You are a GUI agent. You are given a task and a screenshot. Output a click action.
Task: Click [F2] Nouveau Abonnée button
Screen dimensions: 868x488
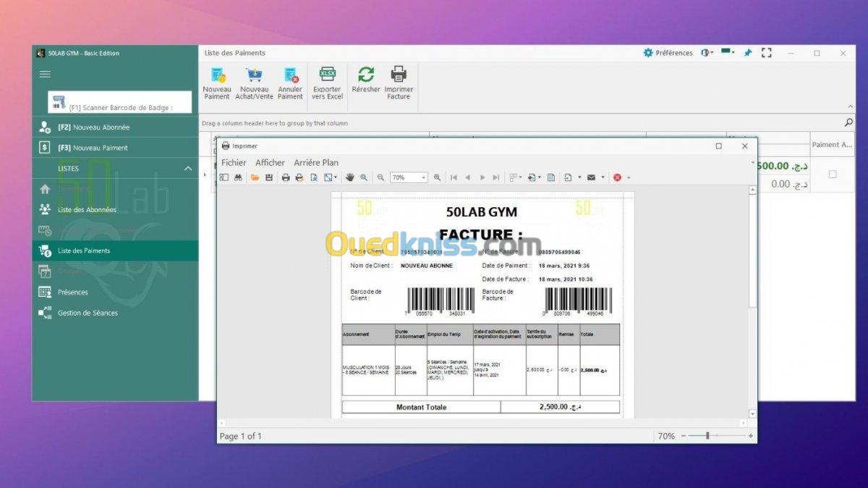115,127
